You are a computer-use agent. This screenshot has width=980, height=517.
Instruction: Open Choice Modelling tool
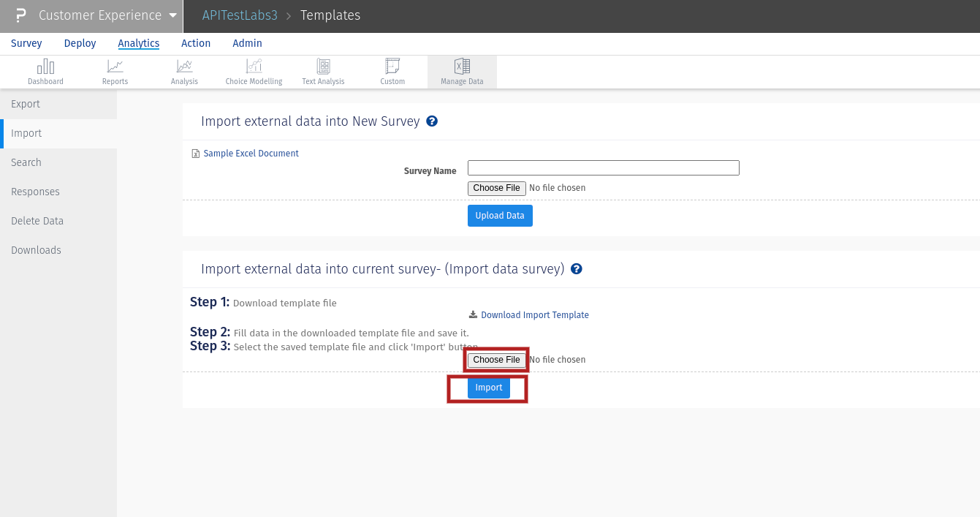pos(254,67)
